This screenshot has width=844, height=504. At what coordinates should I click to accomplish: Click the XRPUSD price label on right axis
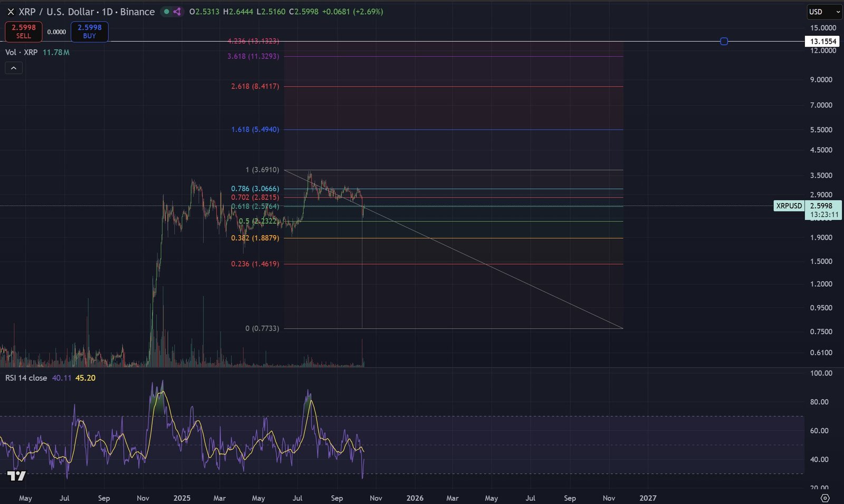click(788, 206)
